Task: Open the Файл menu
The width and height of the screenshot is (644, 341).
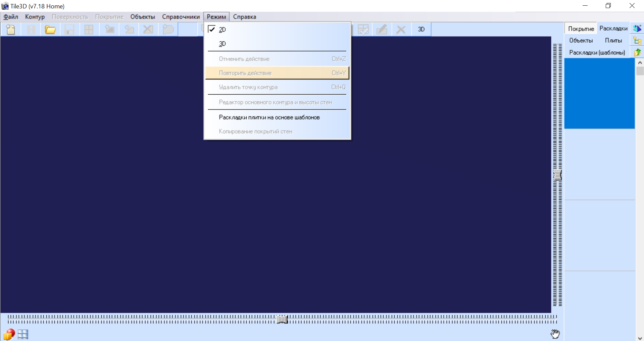Action: click(11, 17)
